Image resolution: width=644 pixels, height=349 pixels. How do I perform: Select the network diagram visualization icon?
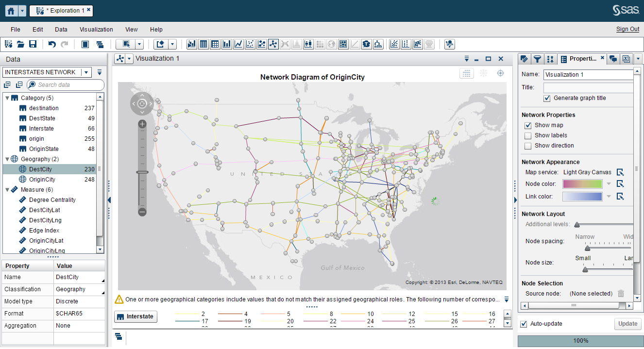(272, 44)
